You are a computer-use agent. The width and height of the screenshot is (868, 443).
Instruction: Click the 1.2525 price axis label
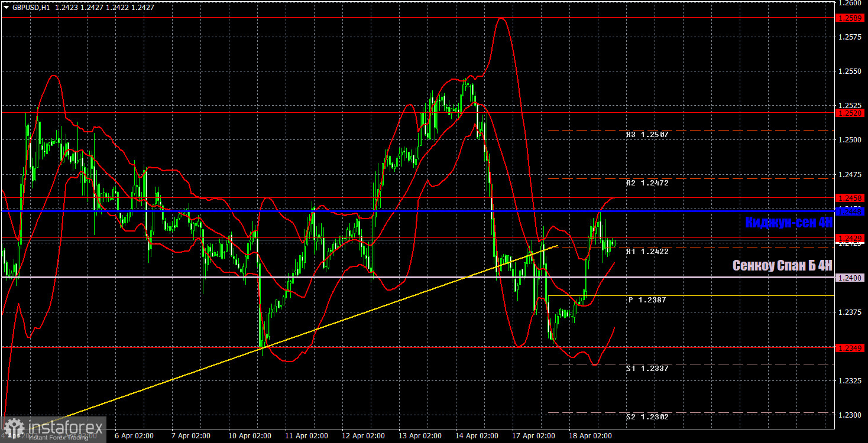click(x=850, y=105)
